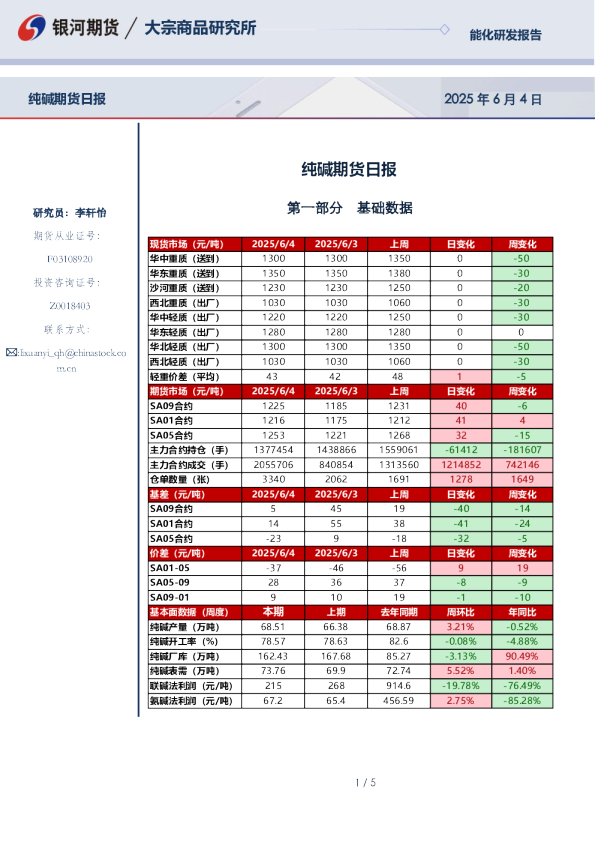Click the envelope email icon
This screenshot has height=842, width=595.
coord(11,352)
